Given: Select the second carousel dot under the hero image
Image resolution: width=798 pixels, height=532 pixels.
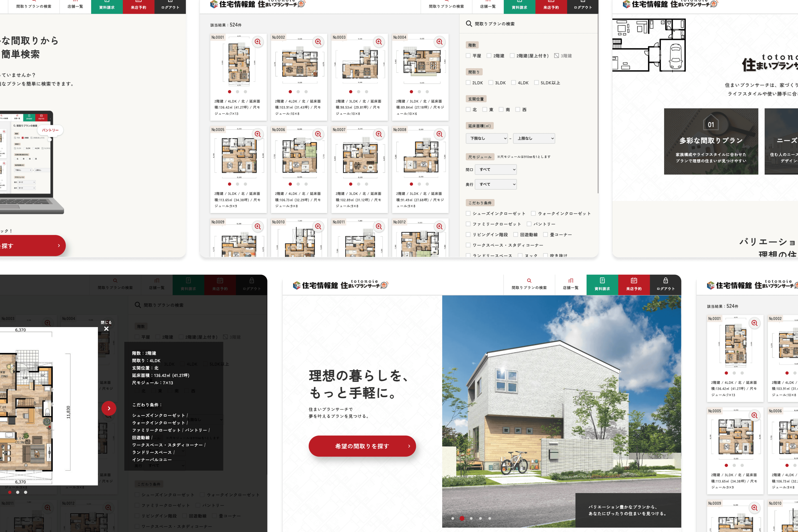Looking at the screenshot, I should (462, 518).
